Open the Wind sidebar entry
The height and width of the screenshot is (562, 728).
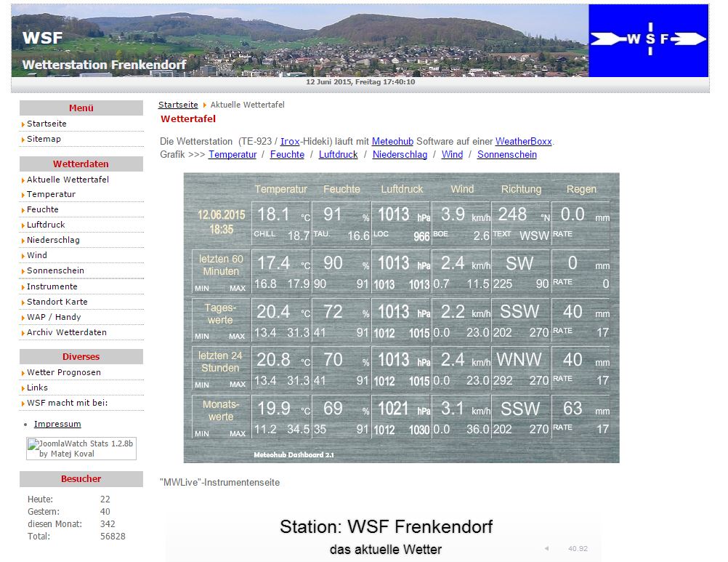[36, 255]
